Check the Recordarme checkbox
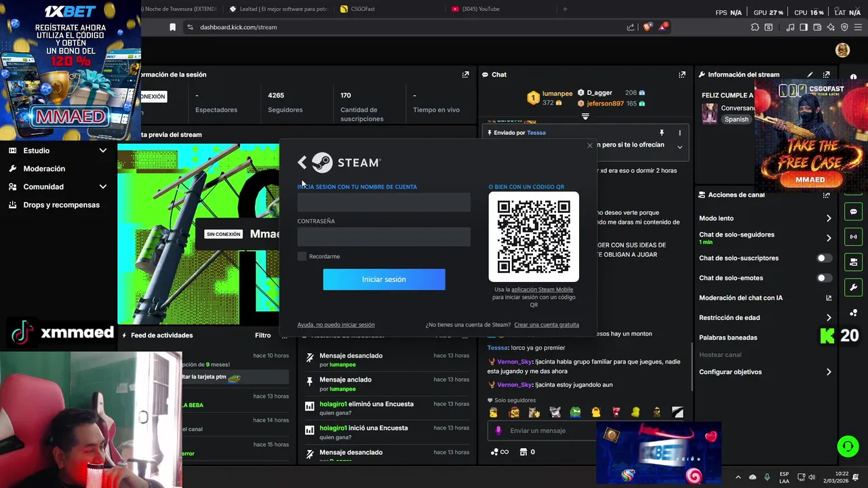Screen dimensions: 868x488 [x=302, y=256]
